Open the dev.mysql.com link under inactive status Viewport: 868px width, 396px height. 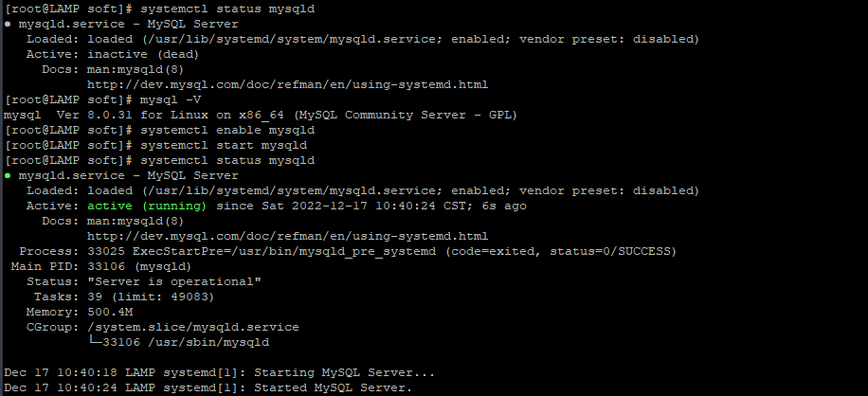[x=287, y=84]
